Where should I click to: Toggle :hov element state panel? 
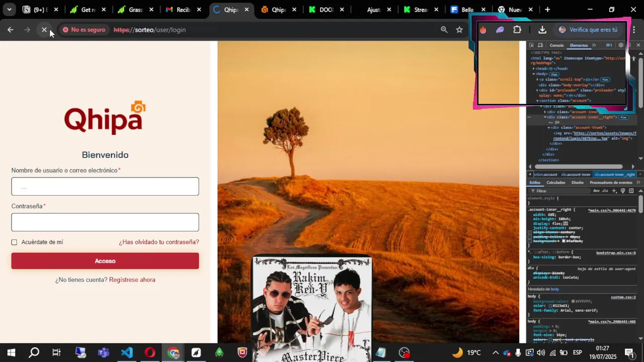coord(596,191)
